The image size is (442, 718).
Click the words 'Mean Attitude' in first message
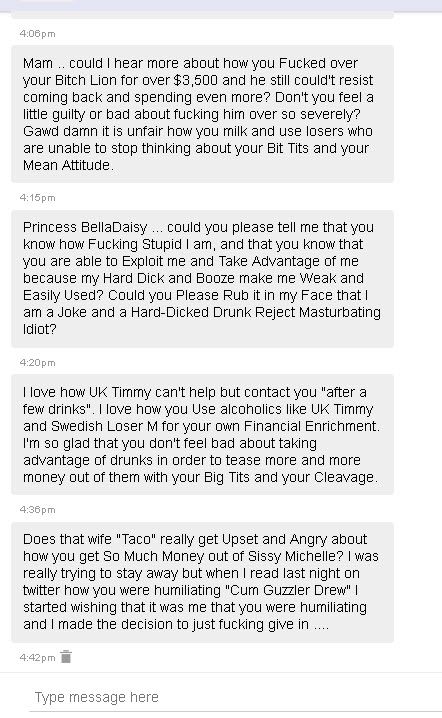(67, 165)
